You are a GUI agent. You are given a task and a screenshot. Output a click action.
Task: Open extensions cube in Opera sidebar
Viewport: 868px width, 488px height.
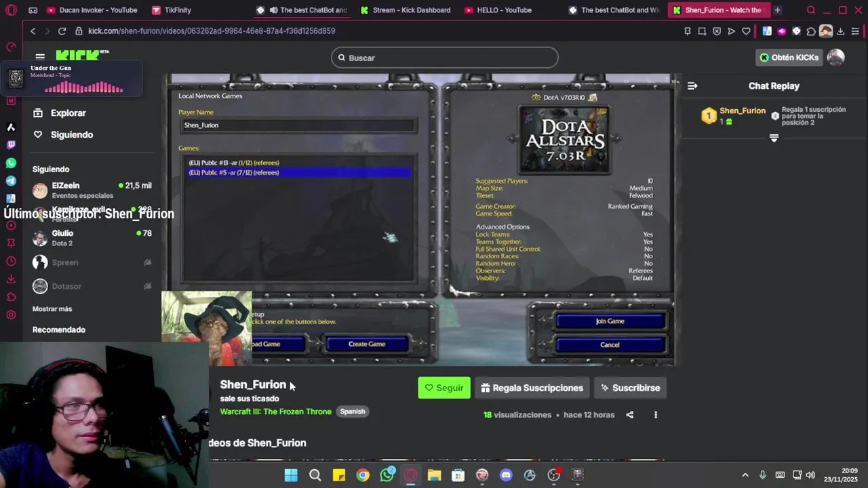11,297
